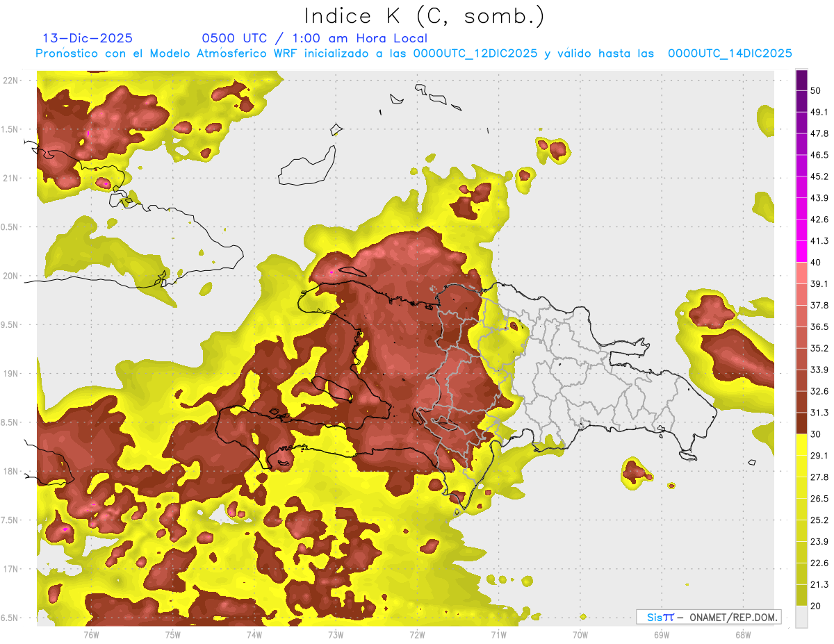Click the colorbar value 20

tap(816, 606)
